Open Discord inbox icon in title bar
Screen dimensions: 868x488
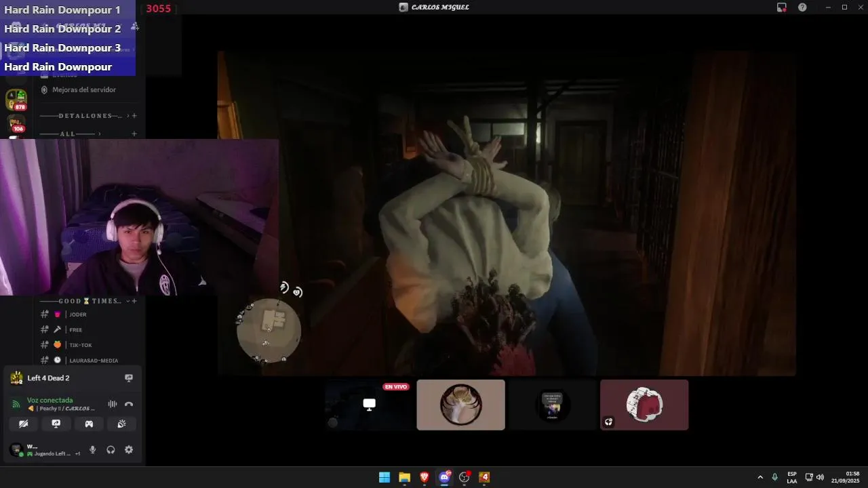click(x=782, y=7)
